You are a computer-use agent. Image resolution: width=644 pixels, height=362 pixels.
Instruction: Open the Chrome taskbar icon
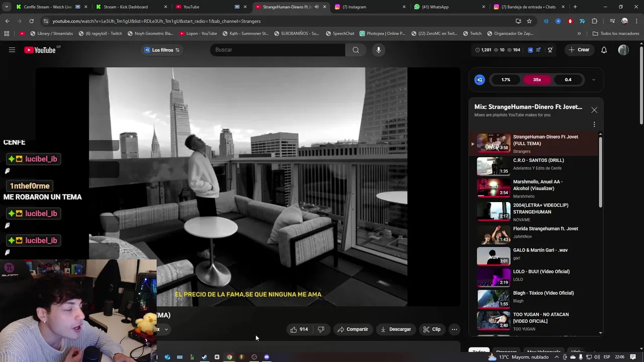(x=229, y=357)
